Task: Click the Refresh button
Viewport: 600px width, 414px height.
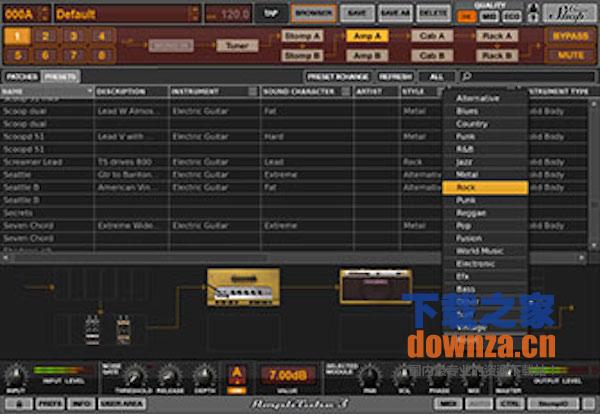Action: tap(395, 77)
